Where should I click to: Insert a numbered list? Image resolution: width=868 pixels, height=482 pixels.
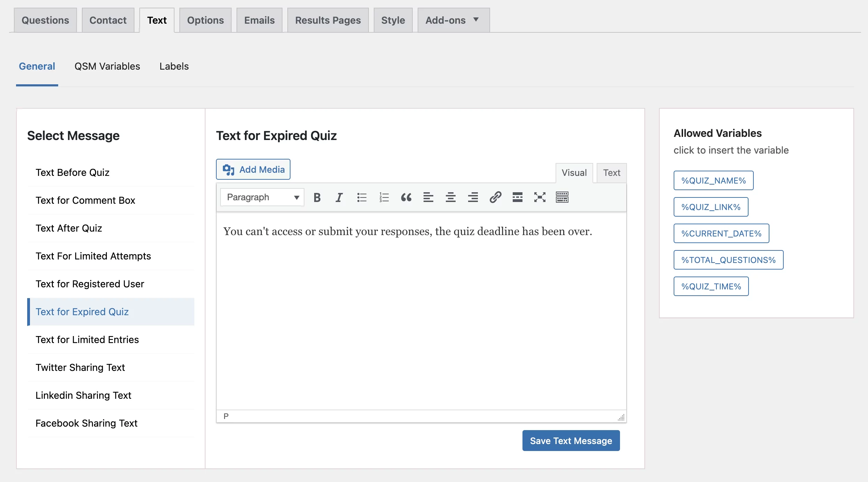(x=384, y=197)
